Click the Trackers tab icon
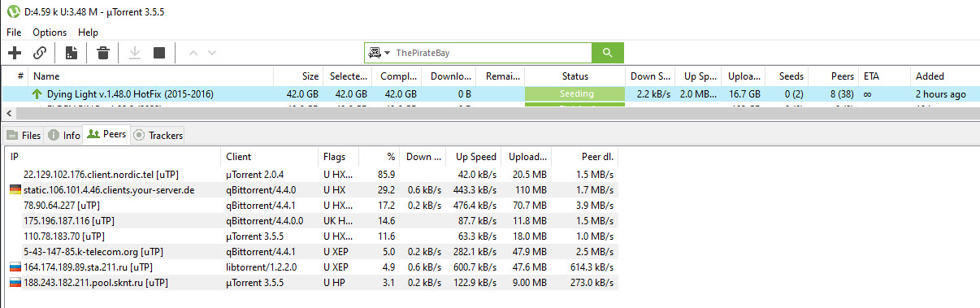Viewport: 980px width, 308px height. point(138,136)
